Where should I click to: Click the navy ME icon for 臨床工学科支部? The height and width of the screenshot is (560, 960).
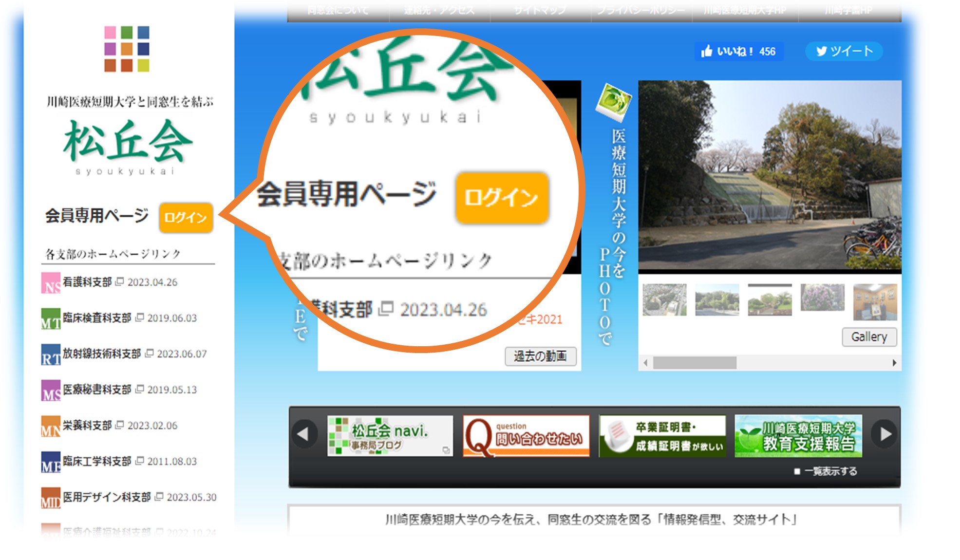click(x=51, y=462)
